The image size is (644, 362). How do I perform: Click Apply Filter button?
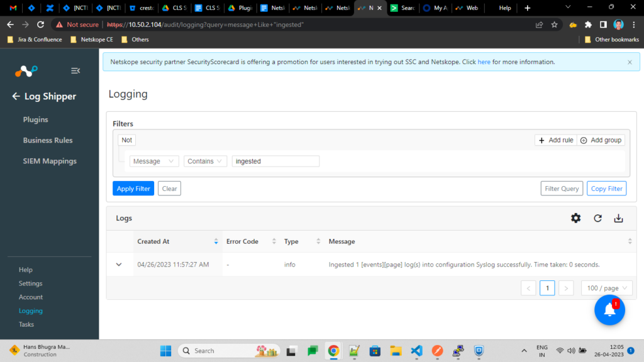click(x=133, y=189)
